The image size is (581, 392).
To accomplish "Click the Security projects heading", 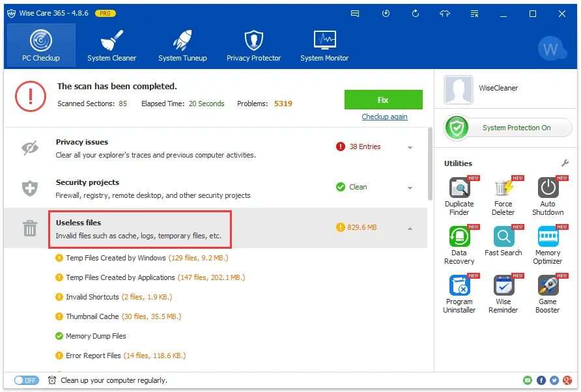I will [x=87, y=182].
